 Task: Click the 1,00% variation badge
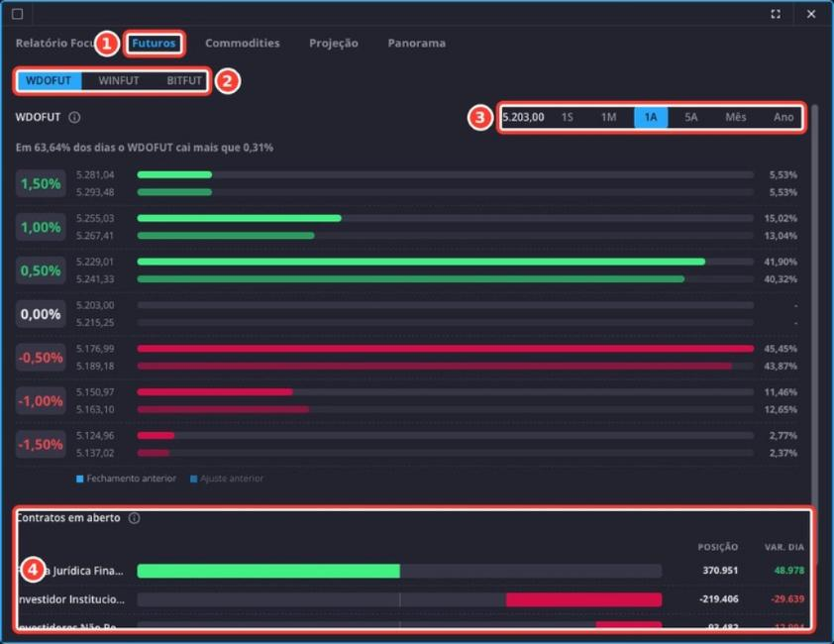(41, 227)
